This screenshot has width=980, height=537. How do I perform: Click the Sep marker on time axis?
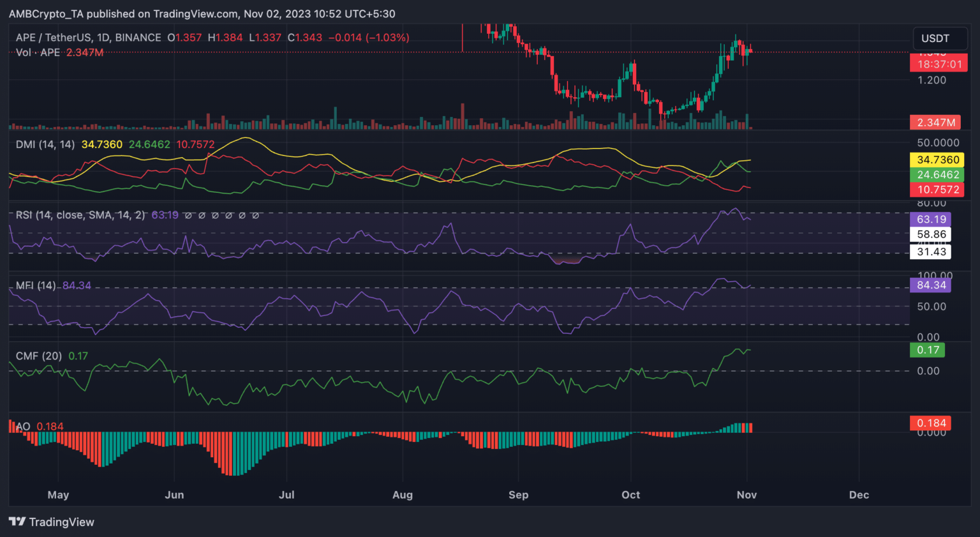coord(518,495)
